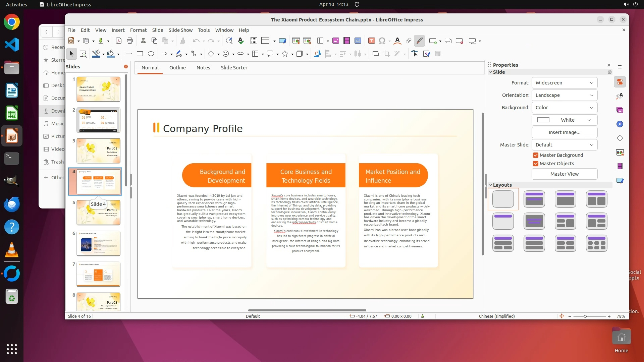The height and width of the screenshot is (362, 644).
Task: Open the Insert Special Character tool
Action: point(382,41)
